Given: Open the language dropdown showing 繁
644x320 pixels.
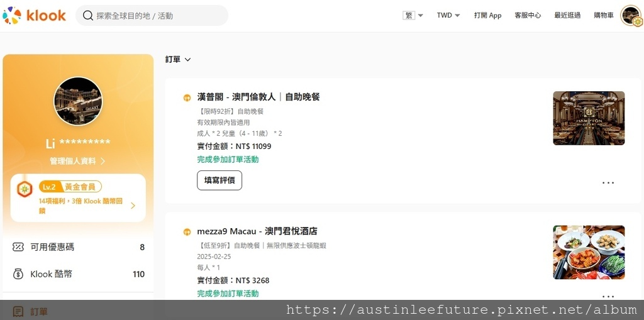Looking at the screenshot, I should coord(413,15).
